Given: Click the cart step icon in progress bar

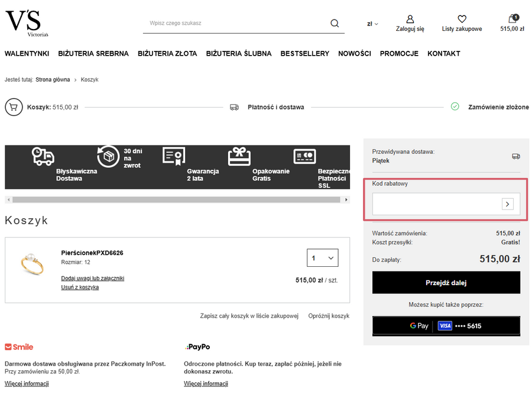Looking at the screenshot, I should click(14, 107).
